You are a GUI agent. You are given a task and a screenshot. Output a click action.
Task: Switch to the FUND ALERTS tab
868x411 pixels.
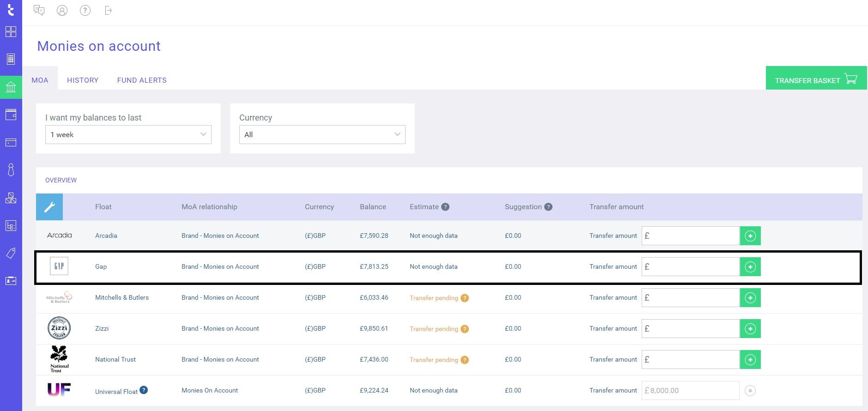[142, 80]
